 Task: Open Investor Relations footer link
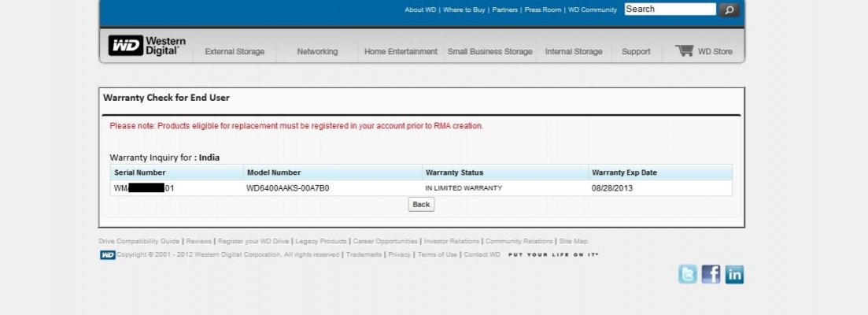452,242
